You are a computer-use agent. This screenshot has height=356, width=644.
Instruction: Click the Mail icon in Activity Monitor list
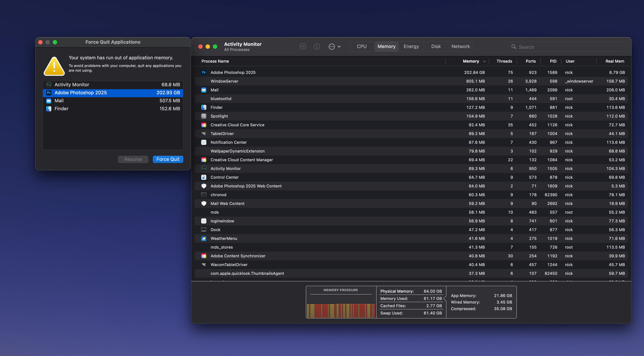204,90
